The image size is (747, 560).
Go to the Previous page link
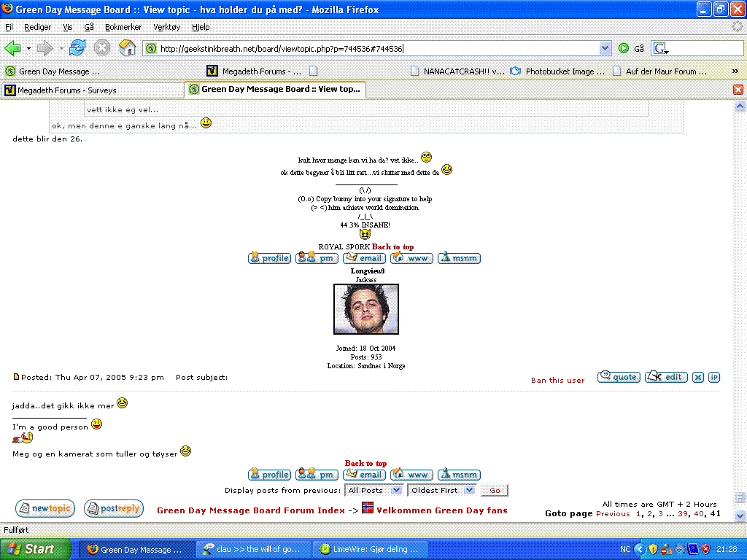(613, 514)
